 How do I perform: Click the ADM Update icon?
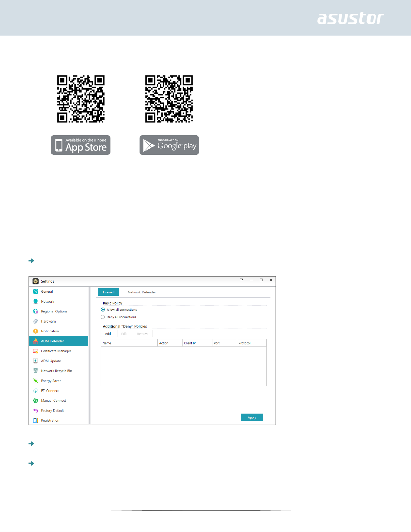coord(36,361)
